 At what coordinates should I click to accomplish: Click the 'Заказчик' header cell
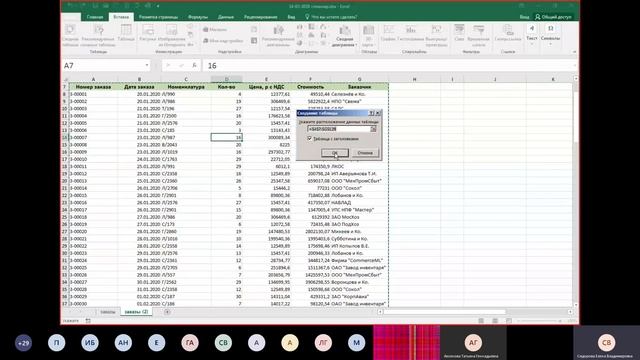click(359, 87)
